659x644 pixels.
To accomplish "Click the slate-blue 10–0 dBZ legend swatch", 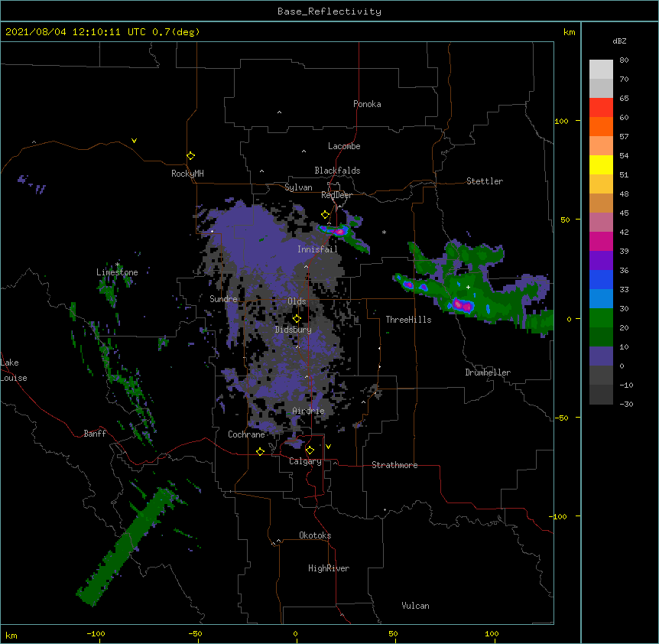I will click(601, 356).
